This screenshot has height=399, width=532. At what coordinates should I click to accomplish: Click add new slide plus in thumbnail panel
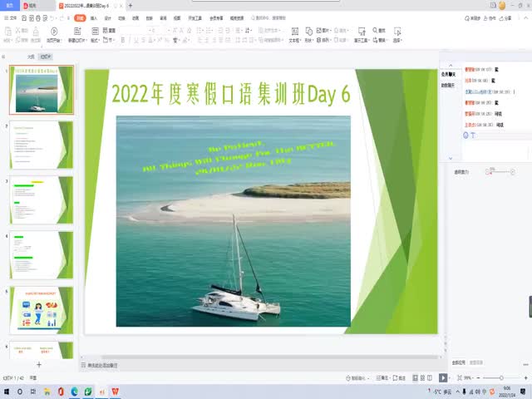coord(38,364)
